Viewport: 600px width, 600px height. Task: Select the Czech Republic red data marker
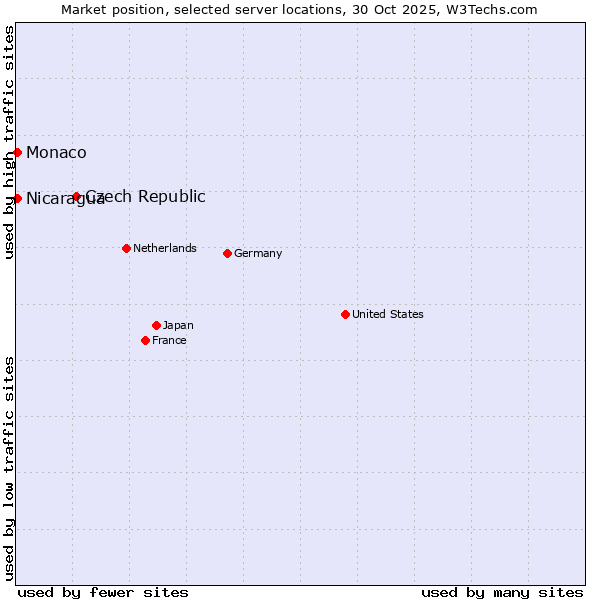point(76,196)
